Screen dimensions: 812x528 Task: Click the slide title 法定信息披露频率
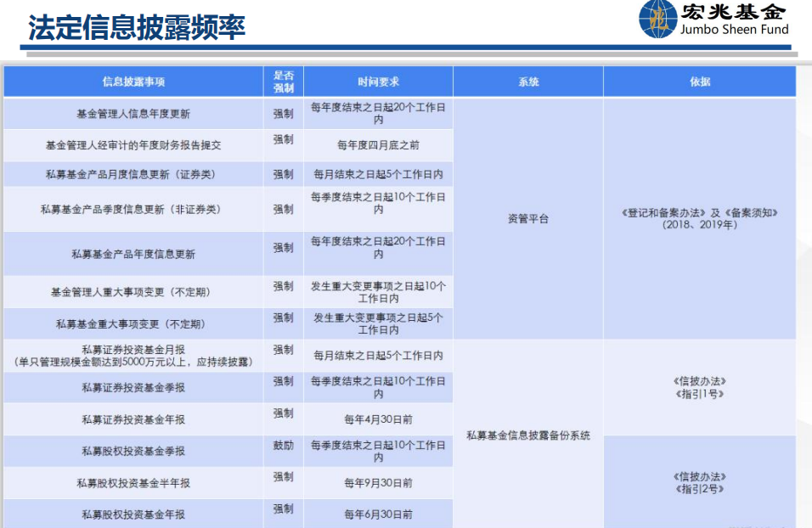click(x=137, y=26)
